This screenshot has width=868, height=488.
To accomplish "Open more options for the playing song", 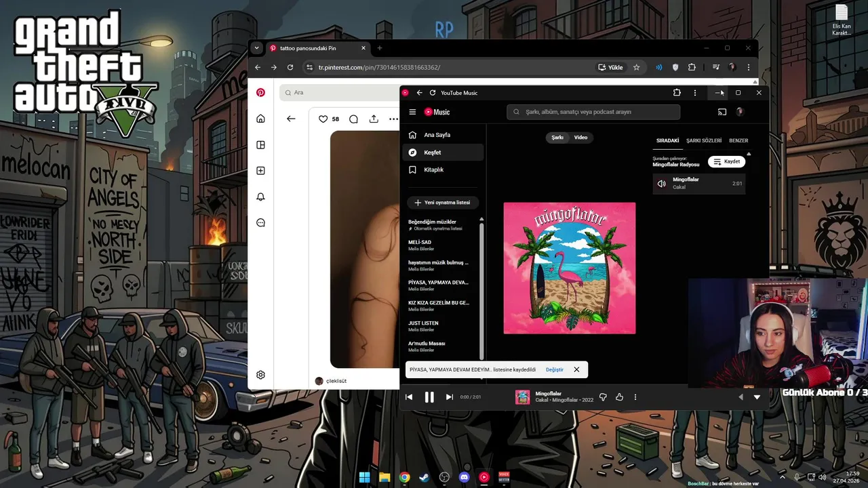I will [635, 397].
